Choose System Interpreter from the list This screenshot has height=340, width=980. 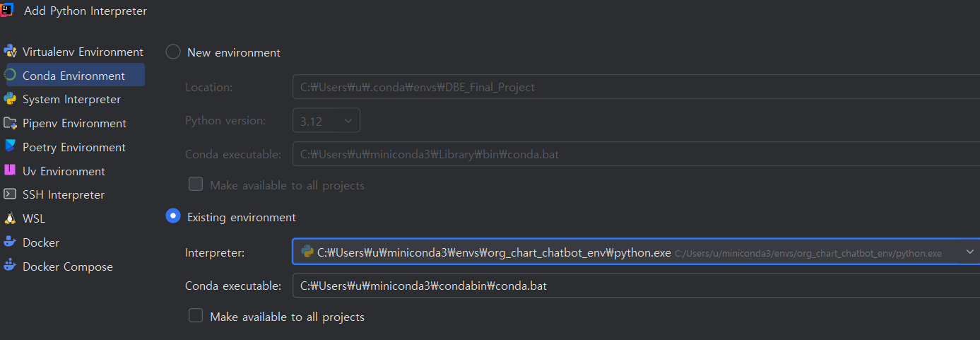pos(73,99)
